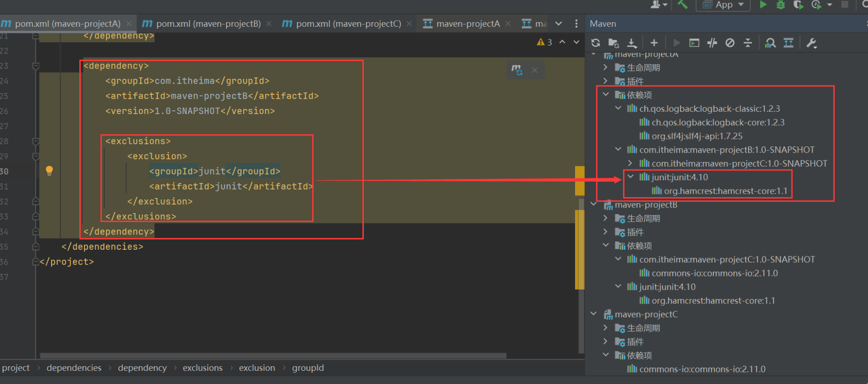868x384 pixels.
Task: Click the editor horizontal scrollbar
Action: tap(273, 356)
